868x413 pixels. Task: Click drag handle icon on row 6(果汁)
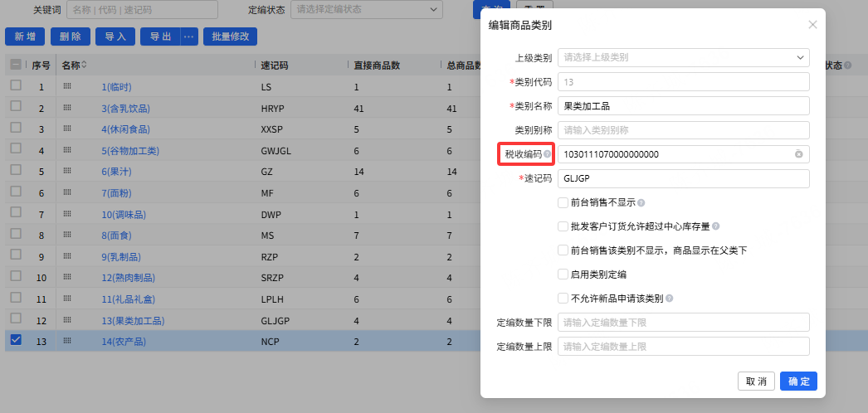[x=67, y=172]
